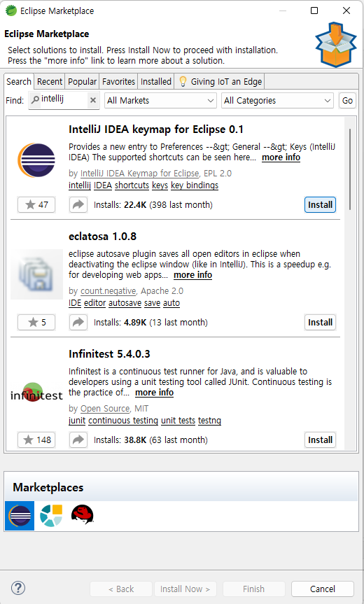Screen dimensions: 364x604
Task: Click the eclatosa plugin thumbnail icon
Action: [36, 274]
